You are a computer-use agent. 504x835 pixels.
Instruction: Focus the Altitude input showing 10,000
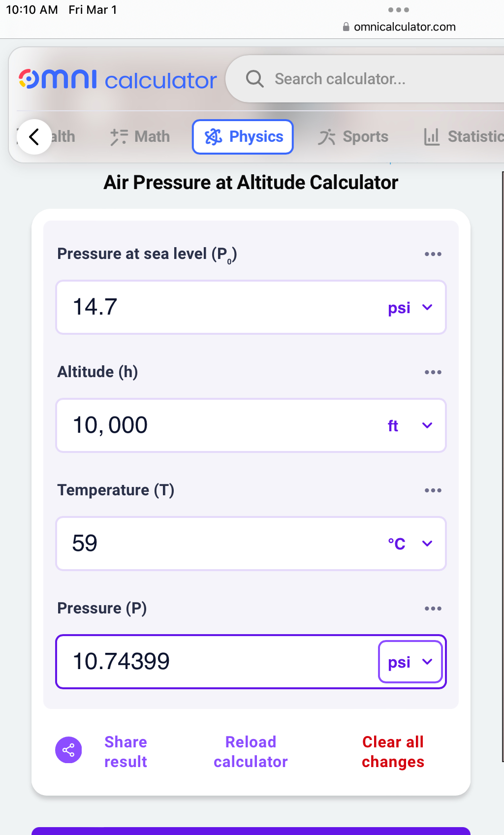tap(251, 425)
